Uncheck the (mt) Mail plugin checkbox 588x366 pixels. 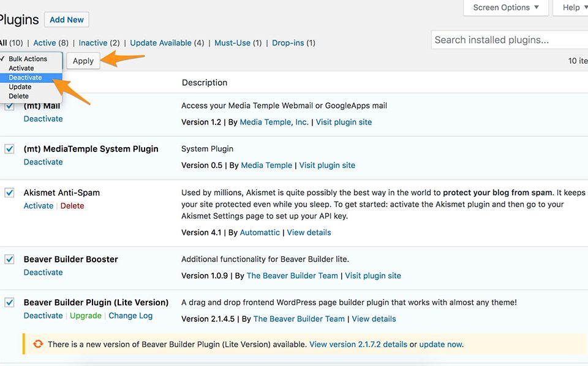point(9,105)
